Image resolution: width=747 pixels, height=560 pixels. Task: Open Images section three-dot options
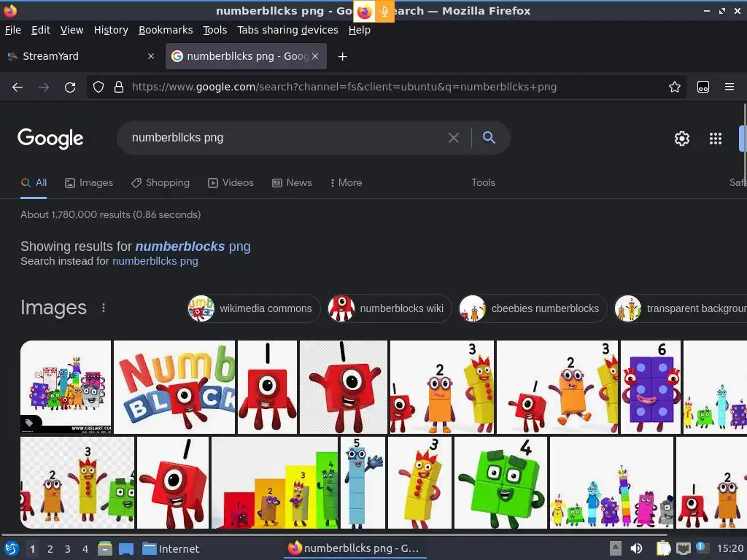104,308
